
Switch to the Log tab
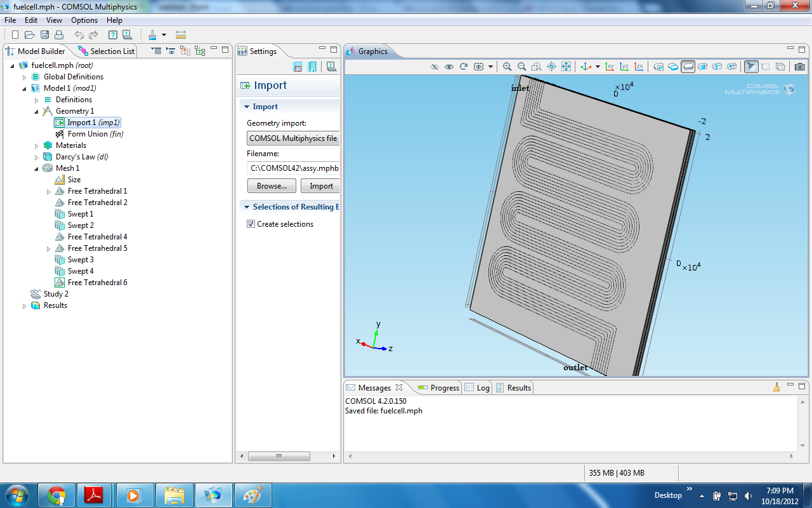[x=477, y=387]
